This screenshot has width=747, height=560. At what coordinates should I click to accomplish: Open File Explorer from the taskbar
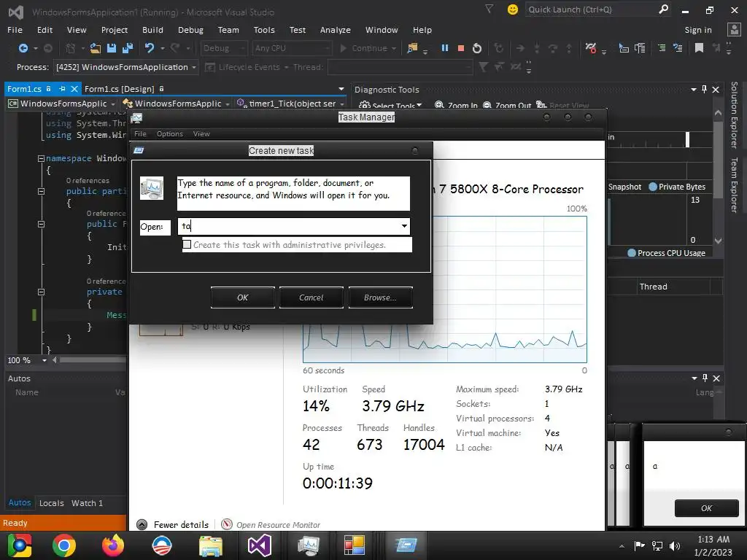click(x=210, y=545)
